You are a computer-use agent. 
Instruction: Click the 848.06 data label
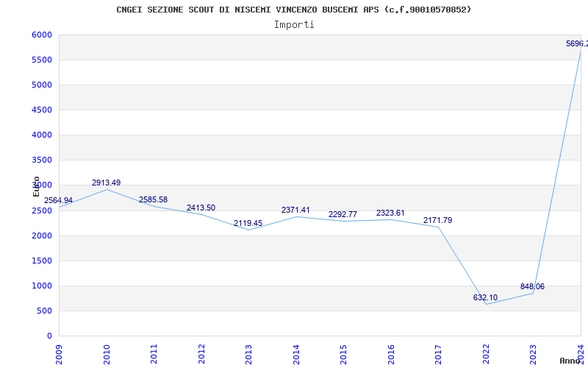pyautogui.click(x=532, y=287)
